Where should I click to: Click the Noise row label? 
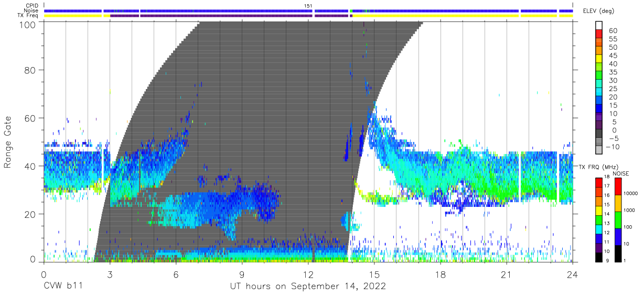point(31,10)
